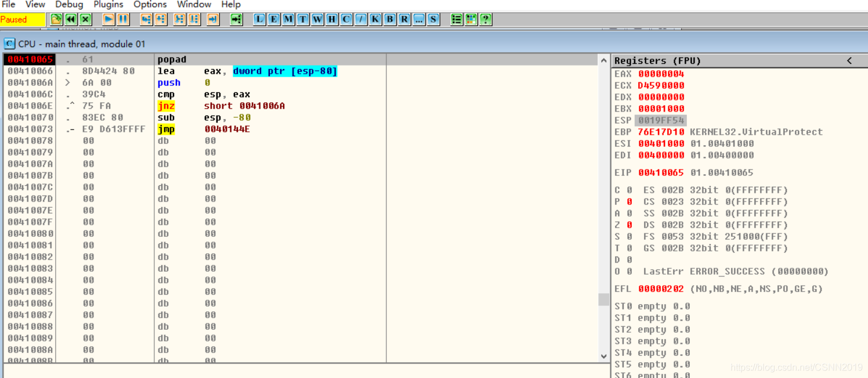Open the View menu

pyautogui.click(x=35, y=4)
